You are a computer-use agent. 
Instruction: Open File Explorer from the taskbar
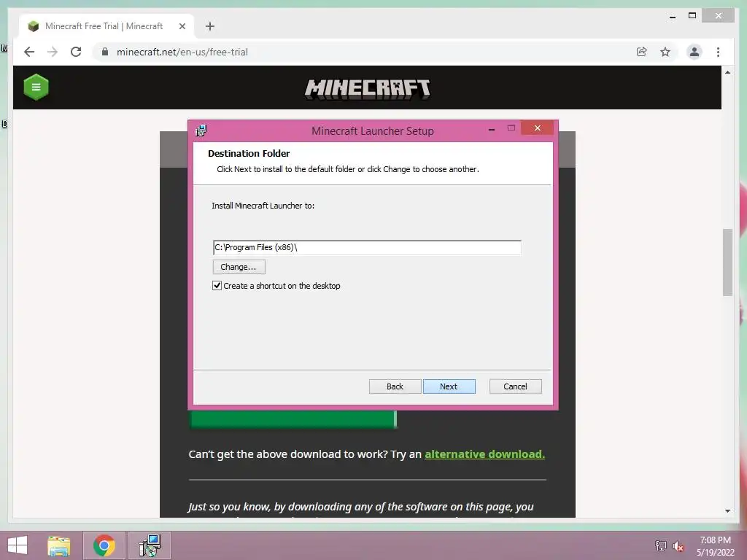[59, 545]
